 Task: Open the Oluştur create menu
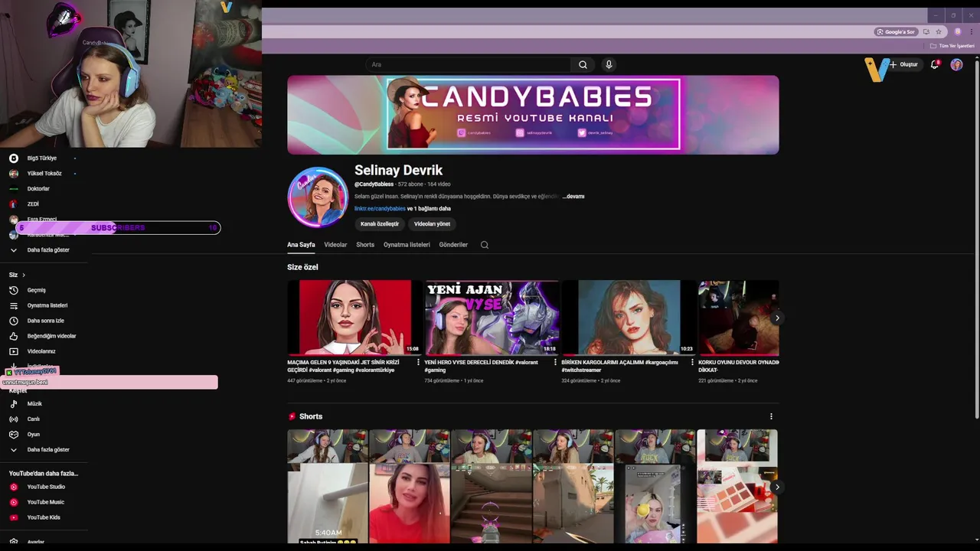(903, 65)
